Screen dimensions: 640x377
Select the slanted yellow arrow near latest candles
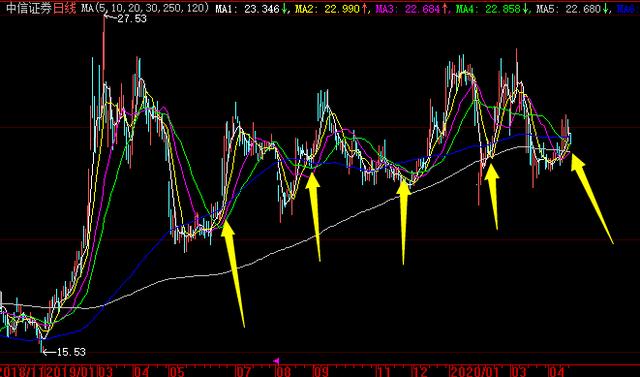click(592, 198)
